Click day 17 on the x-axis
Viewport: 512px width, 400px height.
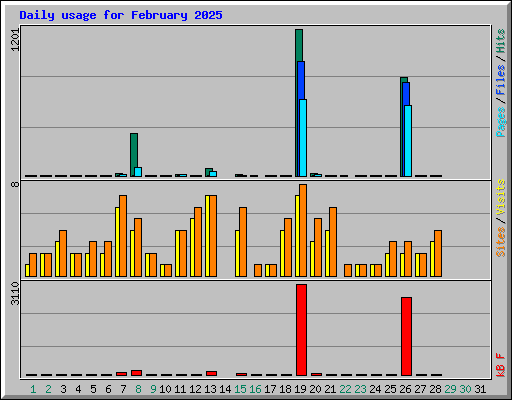(270, 389)
